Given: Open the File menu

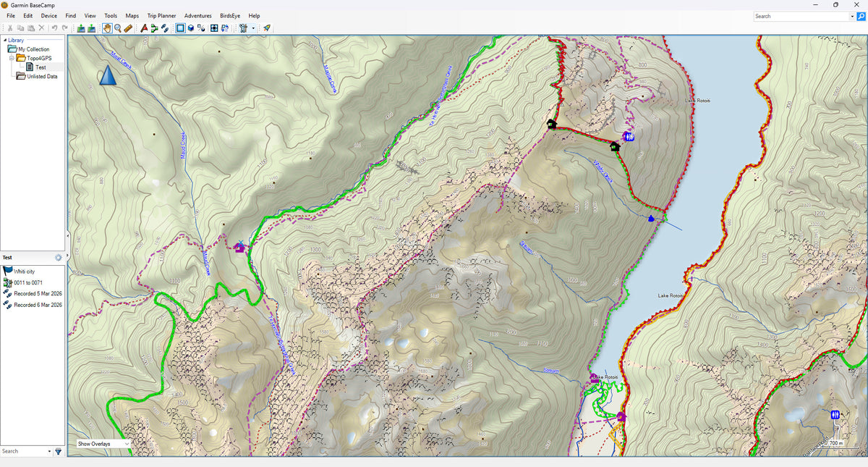Looking at the screenshot, I should pyautogui.click(x=11, y=15).
